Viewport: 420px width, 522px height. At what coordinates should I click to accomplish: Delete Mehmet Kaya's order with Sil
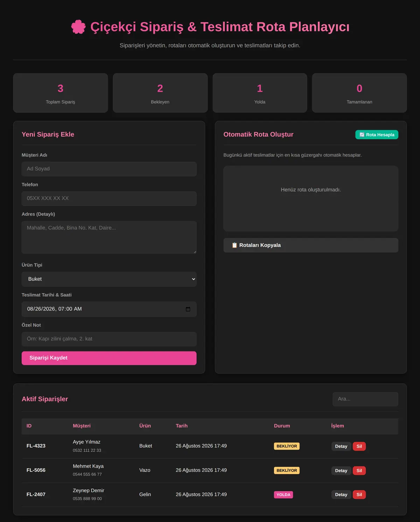(359, 471)
